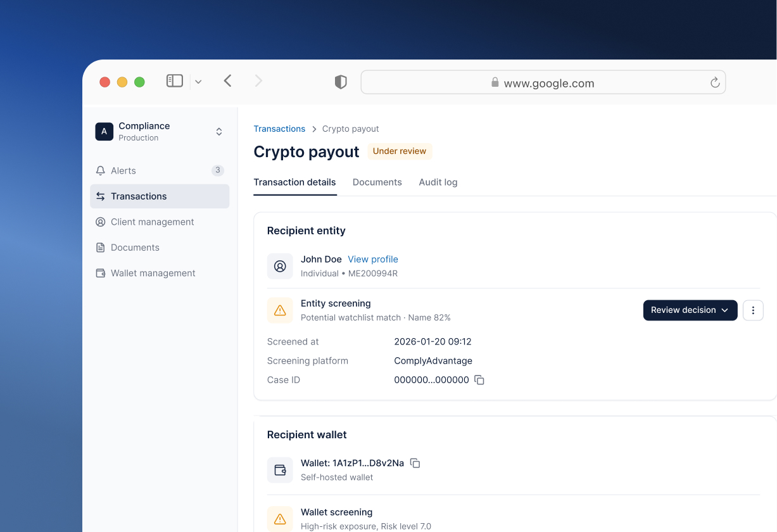Click the Individual • ME200994R text
Screen dimensions: 777x532
(x=349, y=274)
